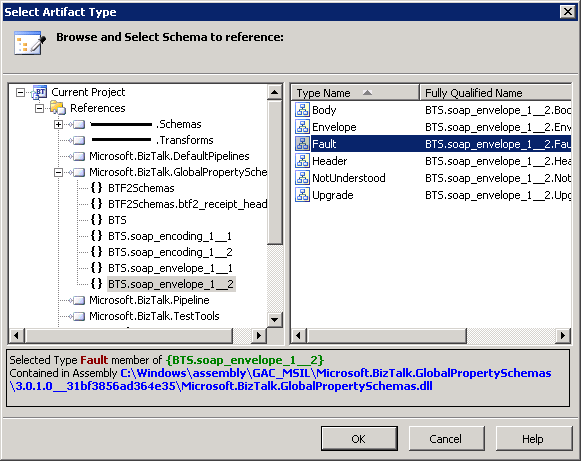Click braces icon beside BTS.soap_encoding_1__2
The width and height of the screenshot is (581, 461).
click(x=96, y=252)
